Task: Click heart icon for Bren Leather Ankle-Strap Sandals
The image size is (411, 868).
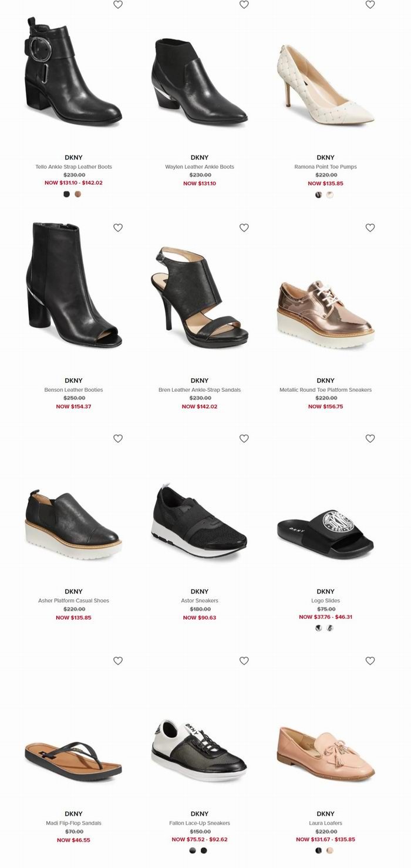Action: click(x=244, y=228)
